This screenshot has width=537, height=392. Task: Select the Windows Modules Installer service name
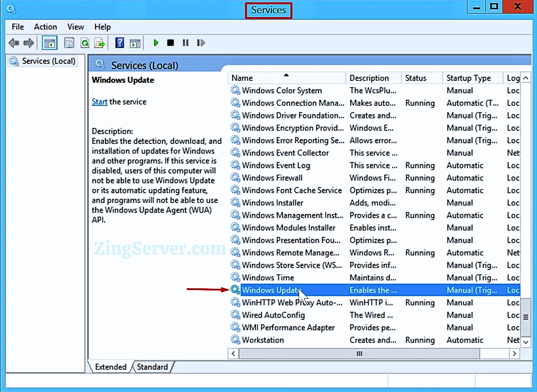point(289,227)
